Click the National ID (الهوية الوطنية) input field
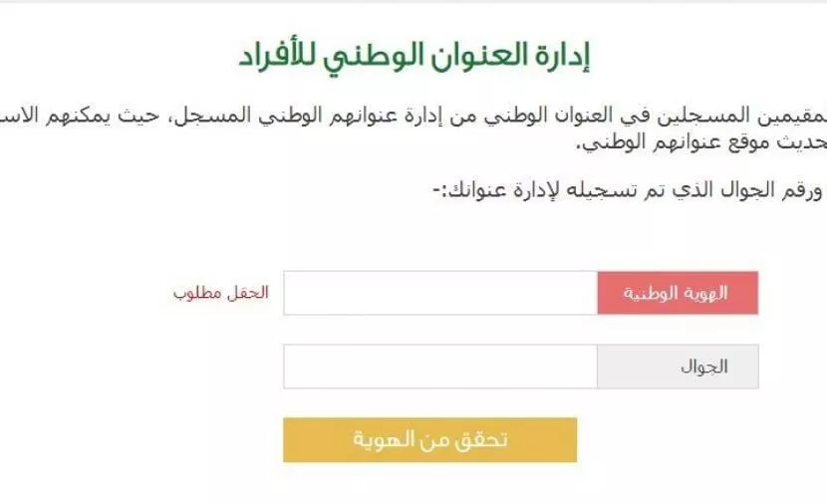Image resolution: width=827 pixels, height=504 pixels. [x=440, y=293]
